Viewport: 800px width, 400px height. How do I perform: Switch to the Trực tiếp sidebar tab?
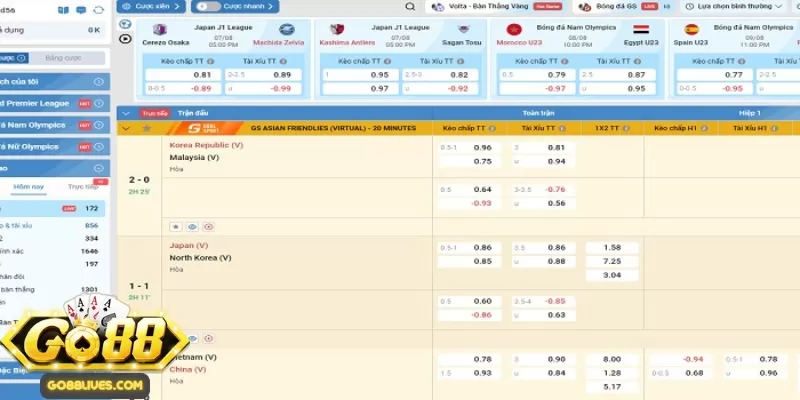[x=82, y=187]
